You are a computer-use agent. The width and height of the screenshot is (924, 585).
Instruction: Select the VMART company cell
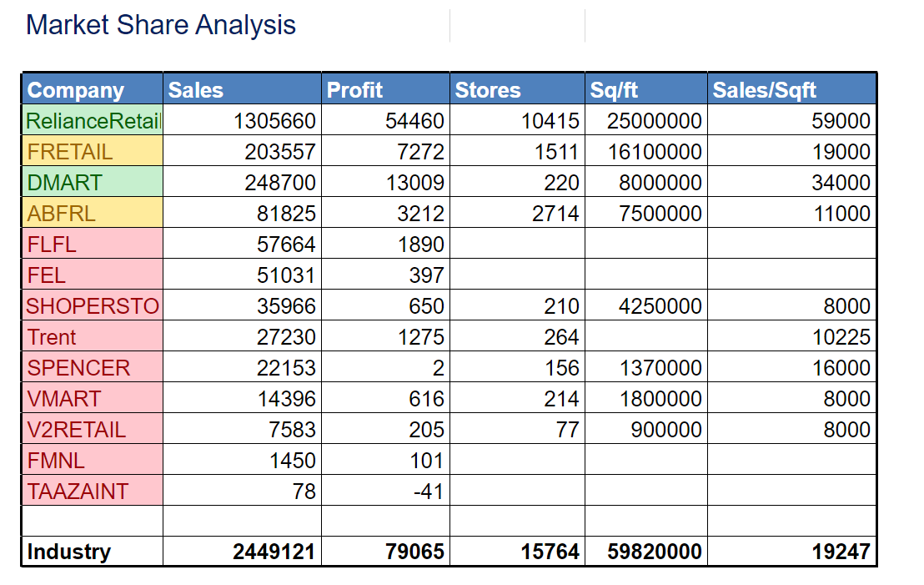click(x=93, y=399)
